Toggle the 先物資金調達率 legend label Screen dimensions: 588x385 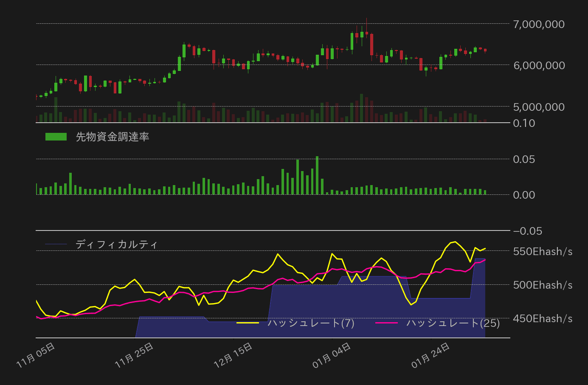tap(113, 137)
